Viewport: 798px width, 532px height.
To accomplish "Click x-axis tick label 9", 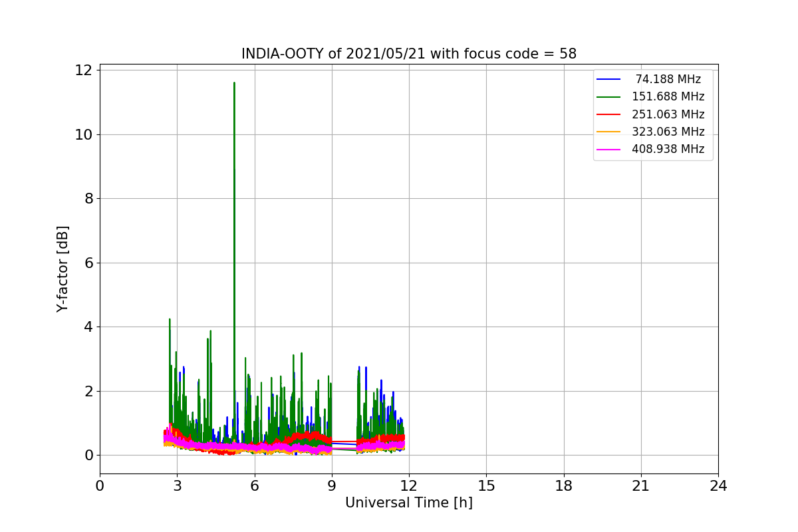I will click(x=332, y=486).
